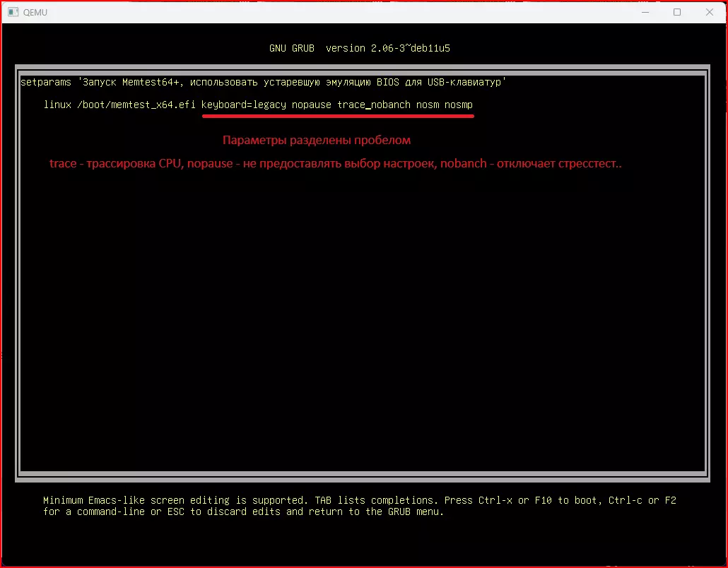Click the trace_nobanch parameter

coord(374,105)
